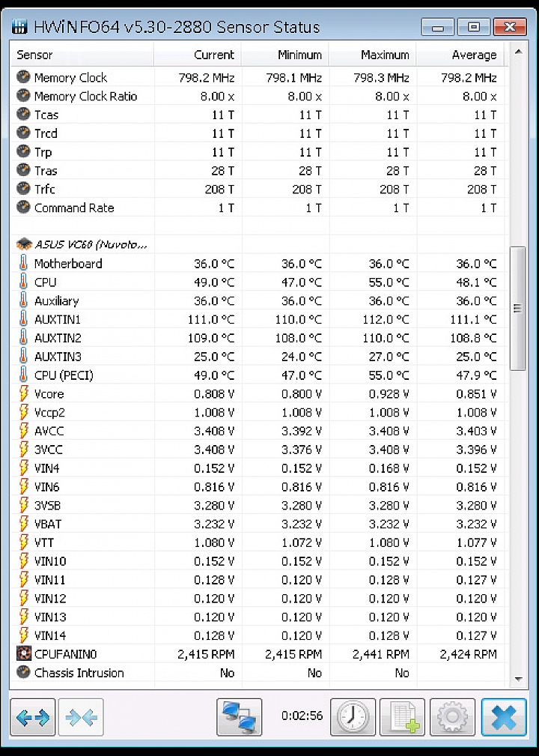Click the expand columns arrows button
Screen dimensions: 539x756
click(32, 717)
